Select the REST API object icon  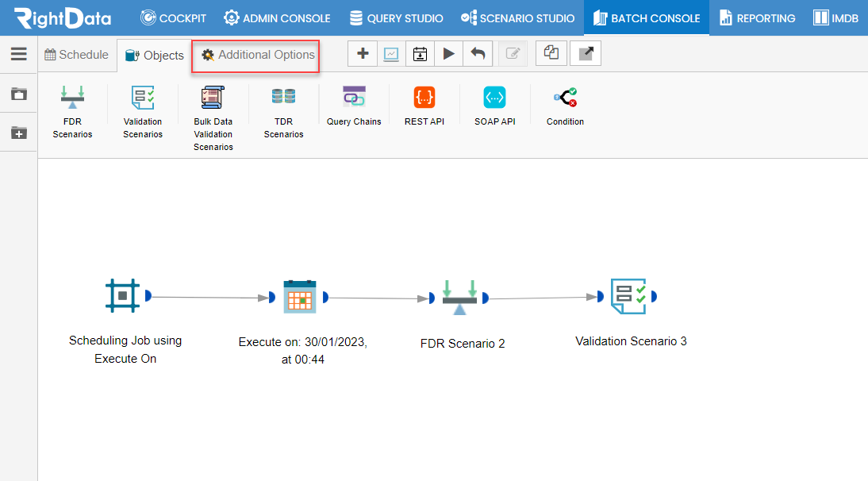point(424,98)
